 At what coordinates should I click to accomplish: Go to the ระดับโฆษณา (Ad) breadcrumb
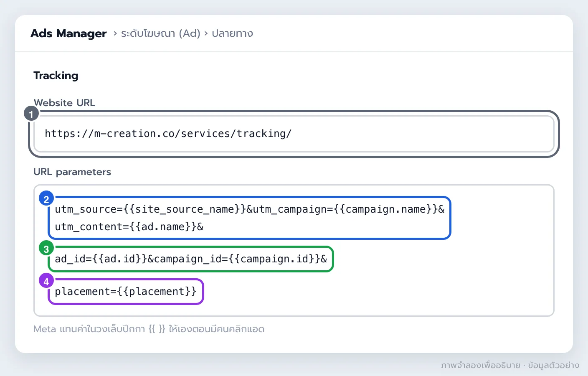[x=161, y=33]
